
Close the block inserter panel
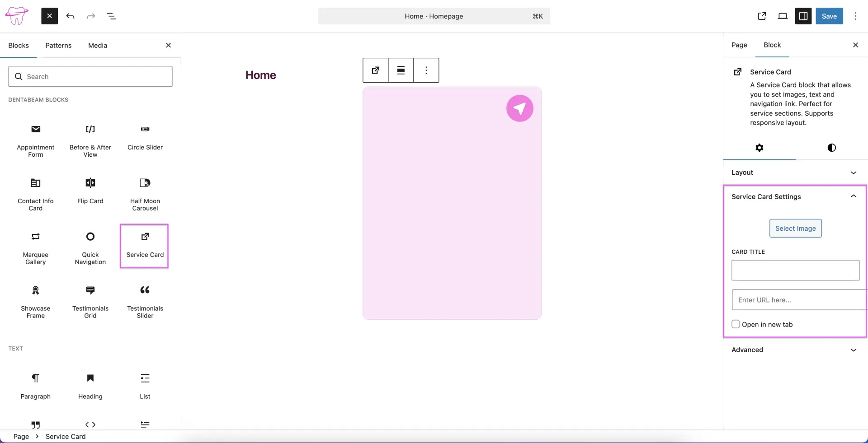168,45
